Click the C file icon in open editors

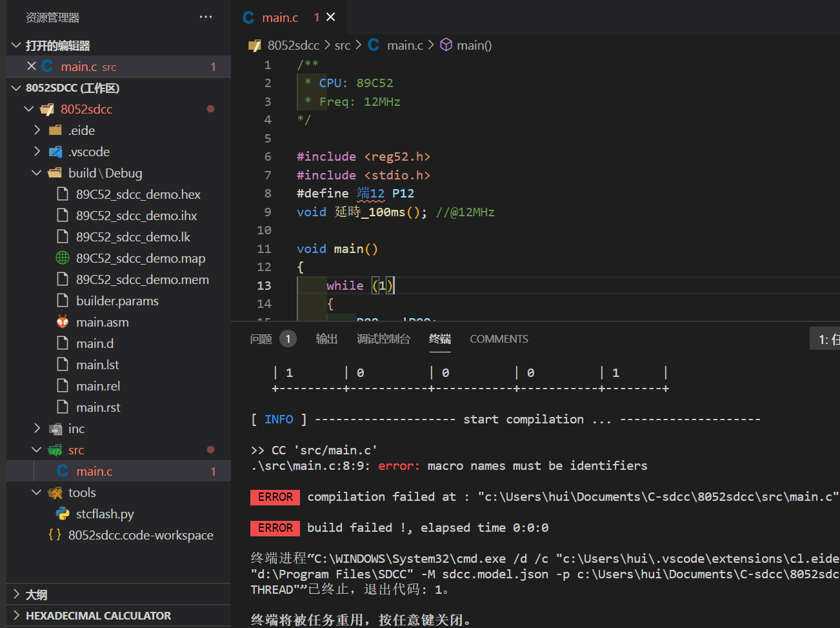click(x=47, y=66)
